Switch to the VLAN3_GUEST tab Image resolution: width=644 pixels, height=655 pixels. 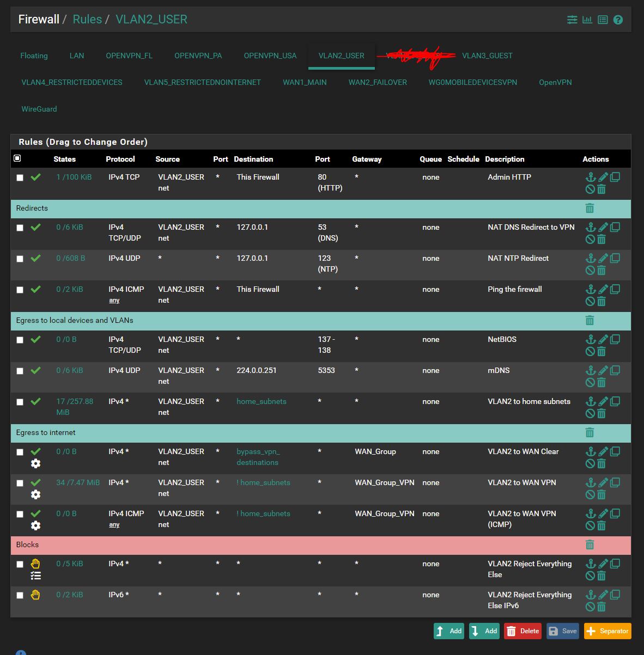pyautogui.click(x=487, y=56)
